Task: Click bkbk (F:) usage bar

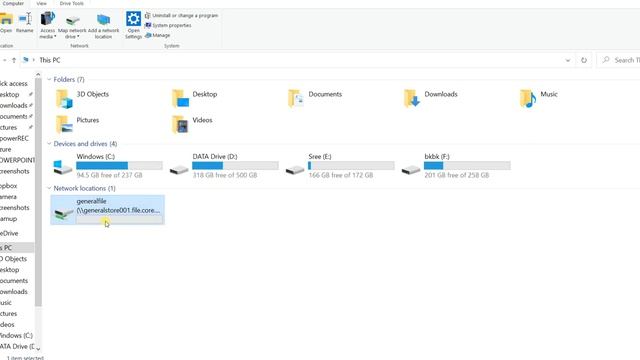Action: (x=467, y=166)
